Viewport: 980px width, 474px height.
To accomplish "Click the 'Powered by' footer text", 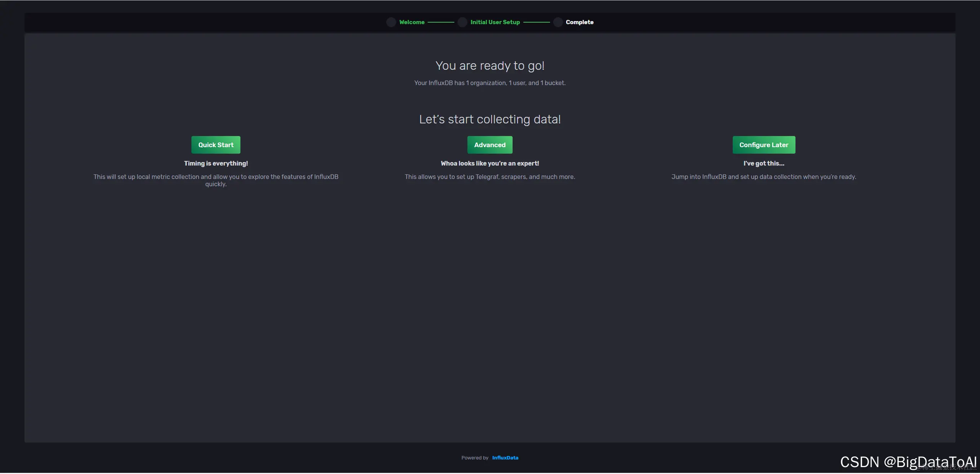I will (x=475, y=458).
